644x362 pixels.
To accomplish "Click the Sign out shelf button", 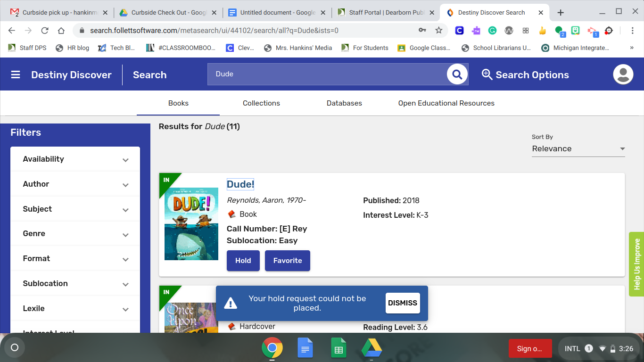I will 530,349.
